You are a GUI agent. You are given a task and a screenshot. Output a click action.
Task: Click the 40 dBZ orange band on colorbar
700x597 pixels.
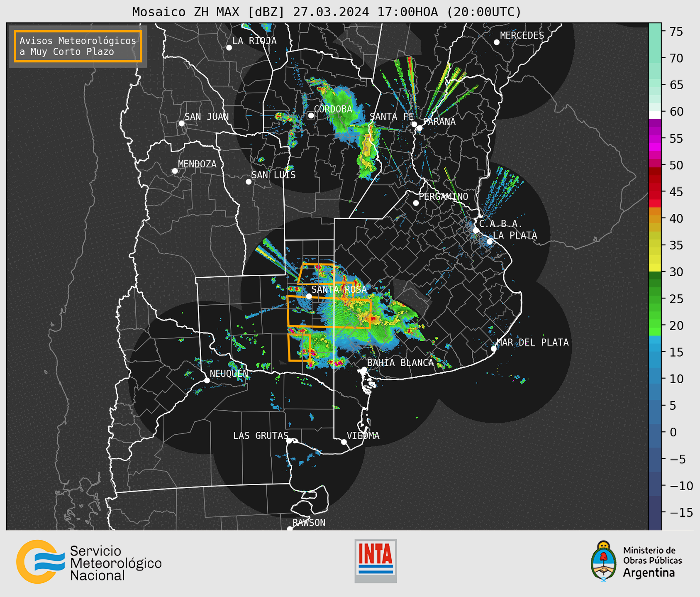pos(655,218)
